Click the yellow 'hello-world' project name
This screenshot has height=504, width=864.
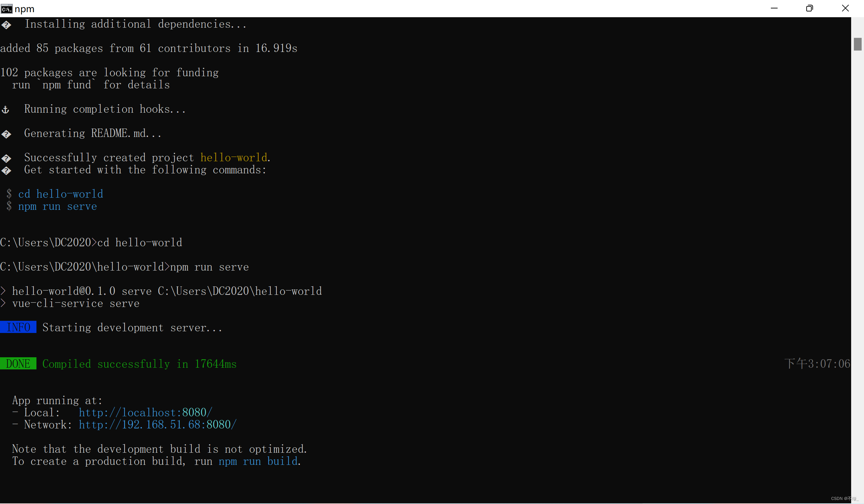pyautogui.click(x=234, y=158)
